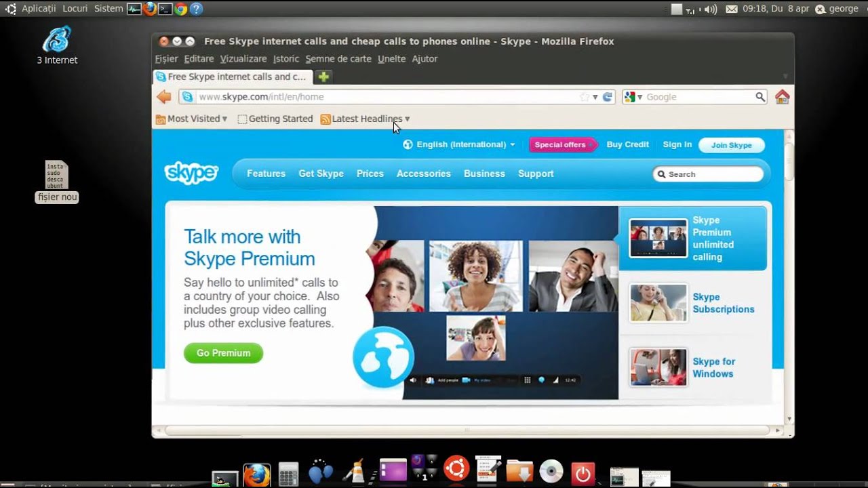The width and height of the screenshot is (868, 488).
Task: Open the CD disc icon in the dock
Action: tap(551, 472)
